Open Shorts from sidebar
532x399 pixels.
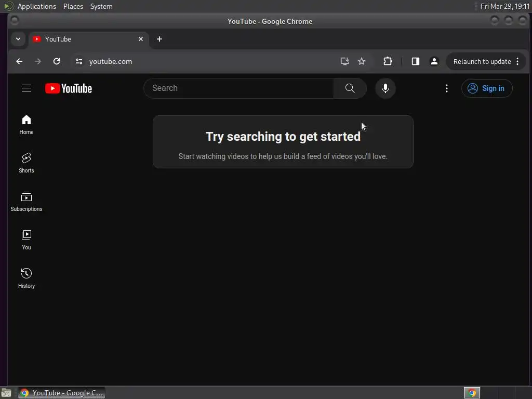pos(26,163)
